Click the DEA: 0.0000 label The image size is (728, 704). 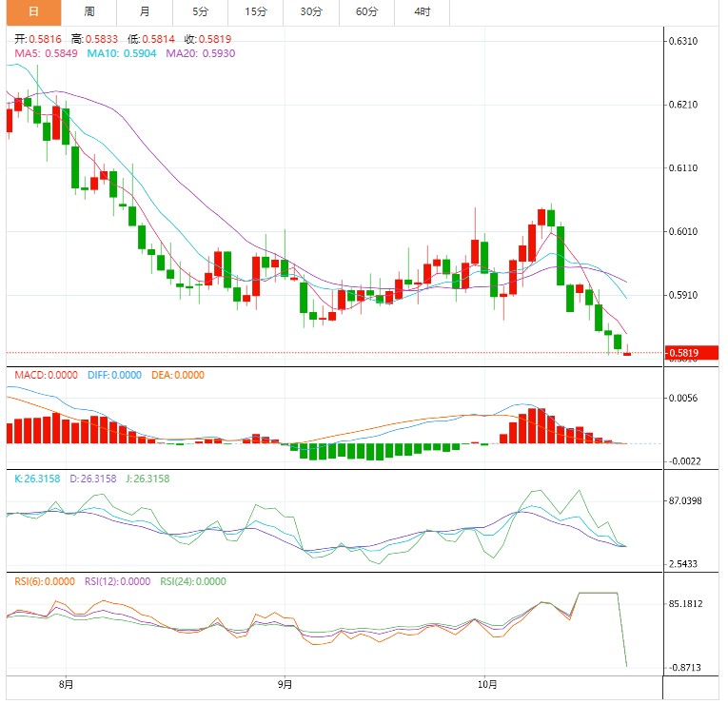point(177,375)
